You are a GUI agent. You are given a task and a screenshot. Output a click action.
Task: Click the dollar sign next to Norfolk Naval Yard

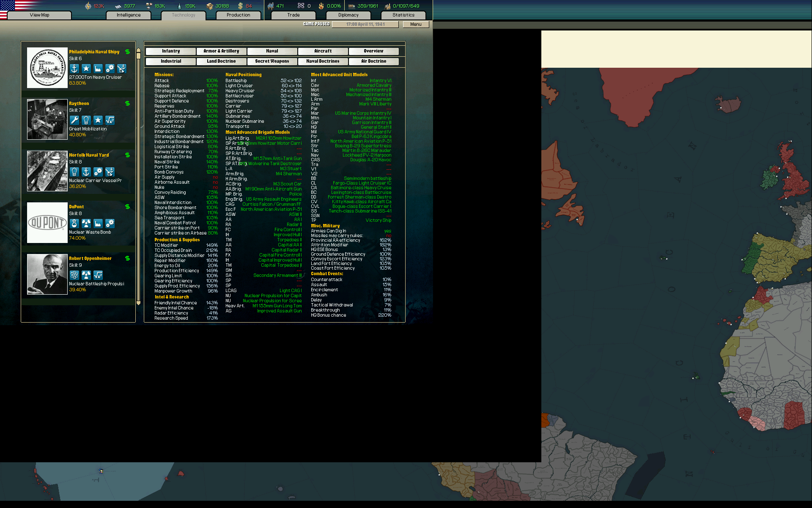(127, 155)
